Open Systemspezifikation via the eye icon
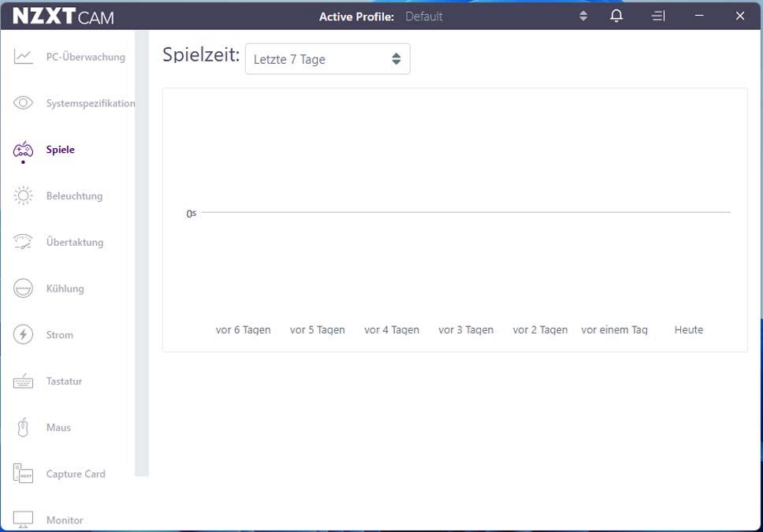Screen dimensions: 763x532 pyautogui.click(x=23, y=103)
